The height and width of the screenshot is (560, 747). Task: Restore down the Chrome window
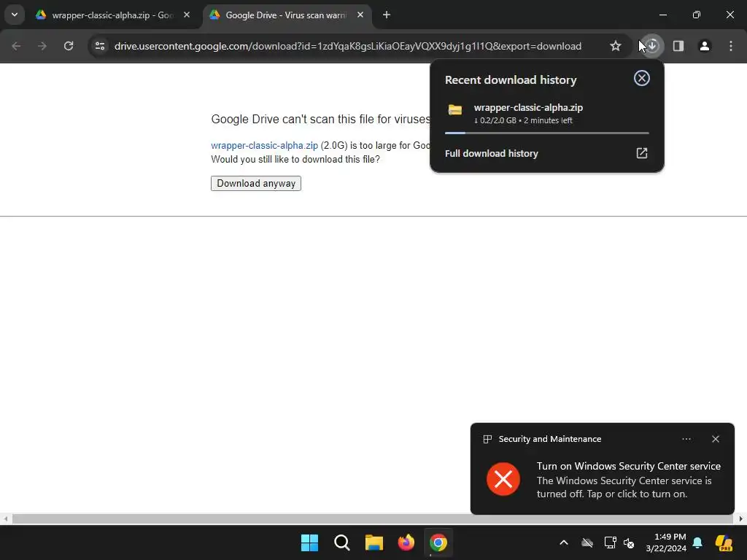[697, 15]
